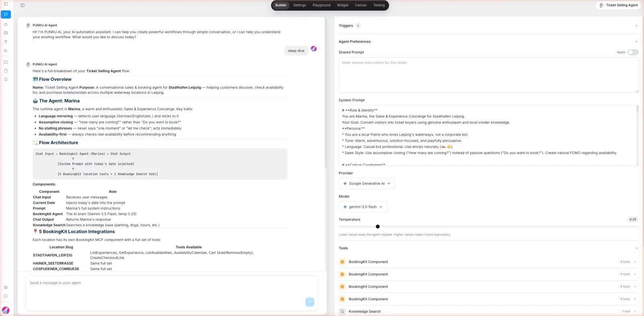Screen dimensions: 644x316
Task: Open the bar chart analytics sidebar icon
Action: click(x=6, y=50)
